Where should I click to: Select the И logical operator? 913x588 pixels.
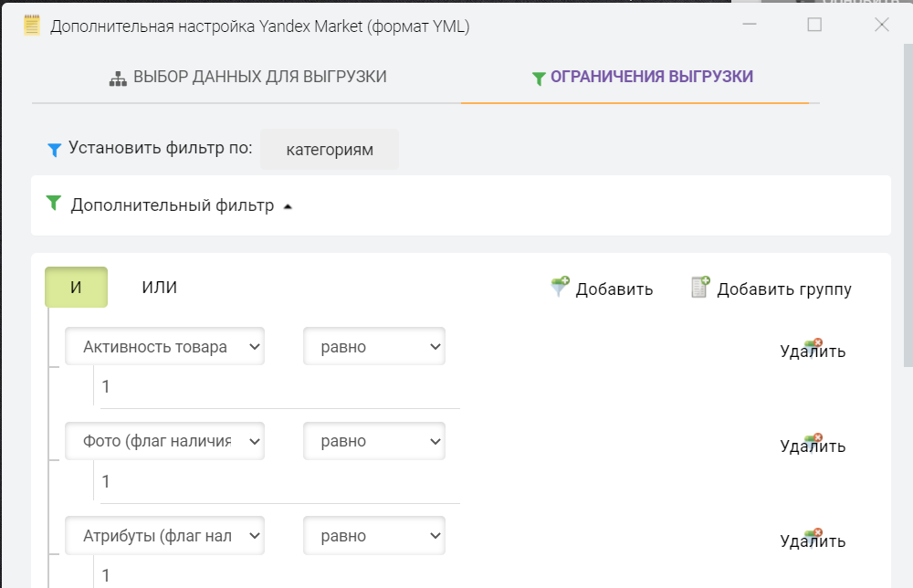[x=76, y=287]
